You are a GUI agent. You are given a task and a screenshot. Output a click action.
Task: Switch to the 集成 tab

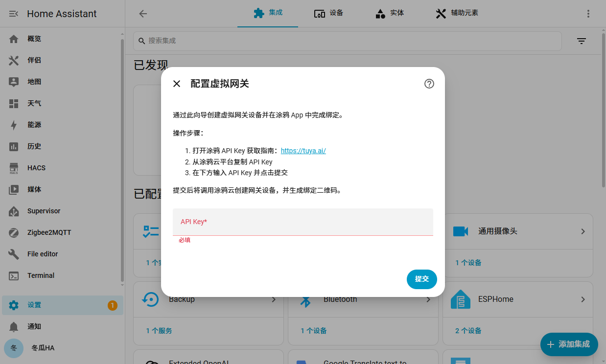point(268,13)
